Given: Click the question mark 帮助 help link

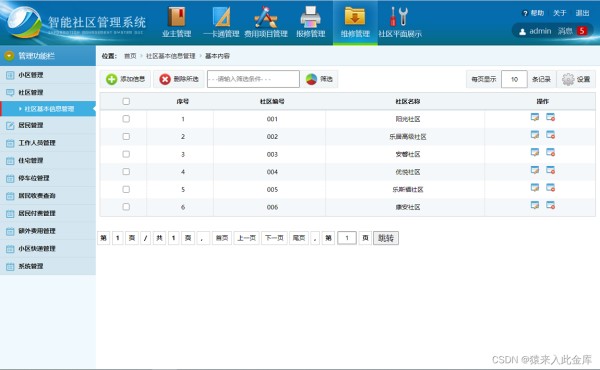Looking at the screenshot, I should tap(533, 13).
